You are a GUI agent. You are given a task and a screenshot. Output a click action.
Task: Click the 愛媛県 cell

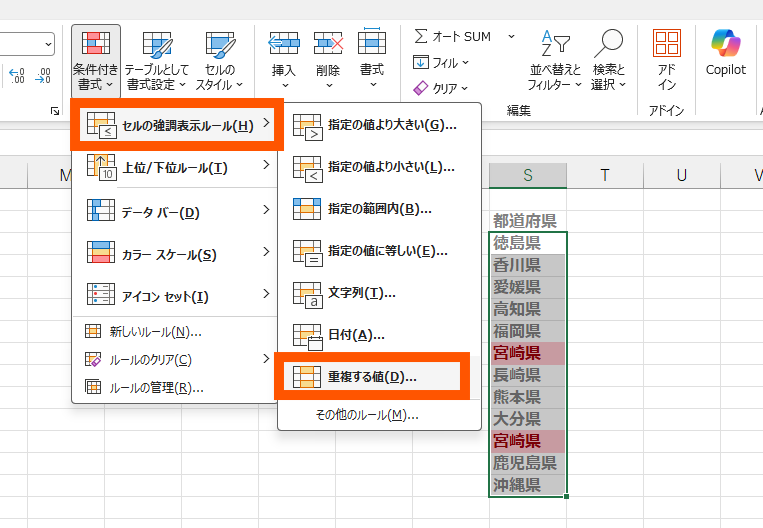tap(528, 287)
